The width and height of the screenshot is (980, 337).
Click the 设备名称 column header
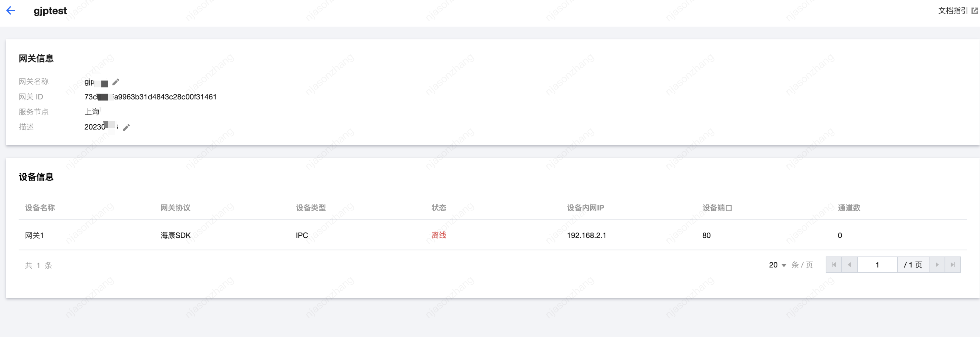[40, 208]
